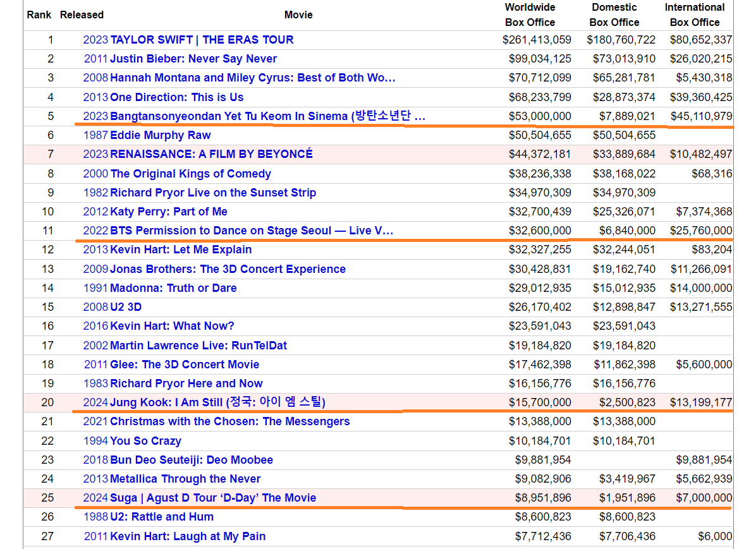Select international gross $9,881,954

704,460
